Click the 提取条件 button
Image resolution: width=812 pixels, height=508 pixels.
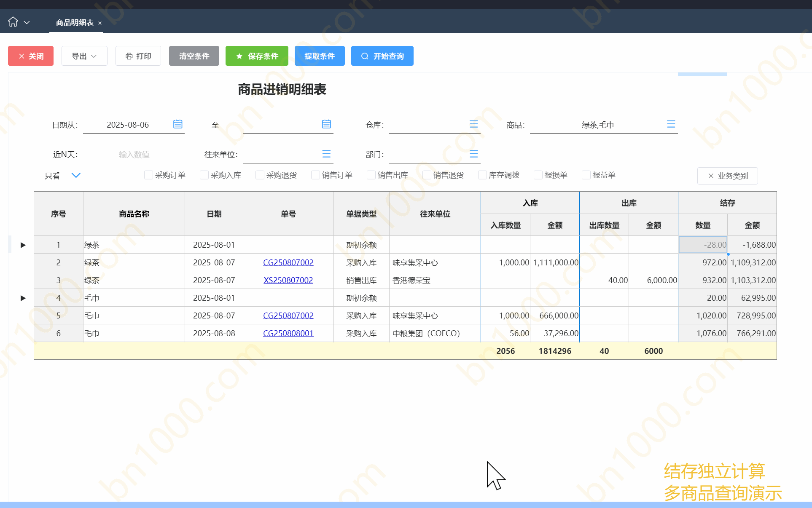point(320,56)
